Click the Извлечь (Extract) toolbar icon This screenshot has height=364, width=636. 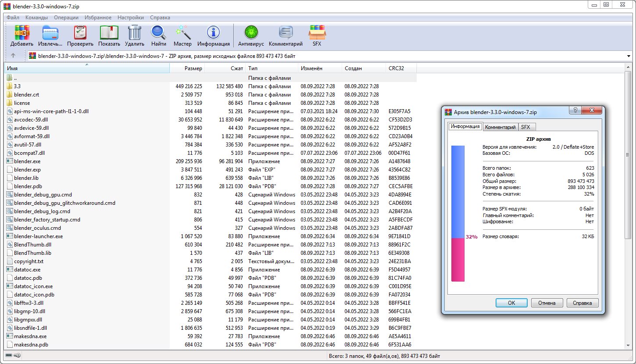[x=50, y=33]
